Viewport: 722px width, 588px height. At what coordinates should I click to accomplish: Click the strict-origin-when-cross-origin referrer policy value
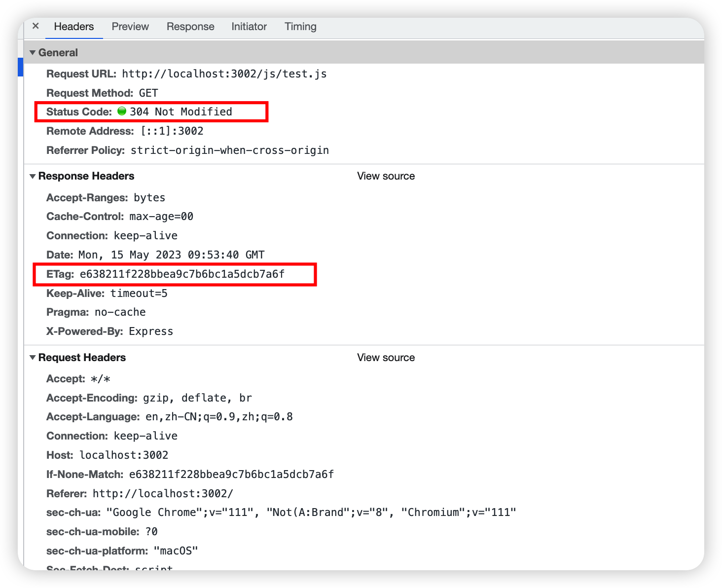click(230, 150)
